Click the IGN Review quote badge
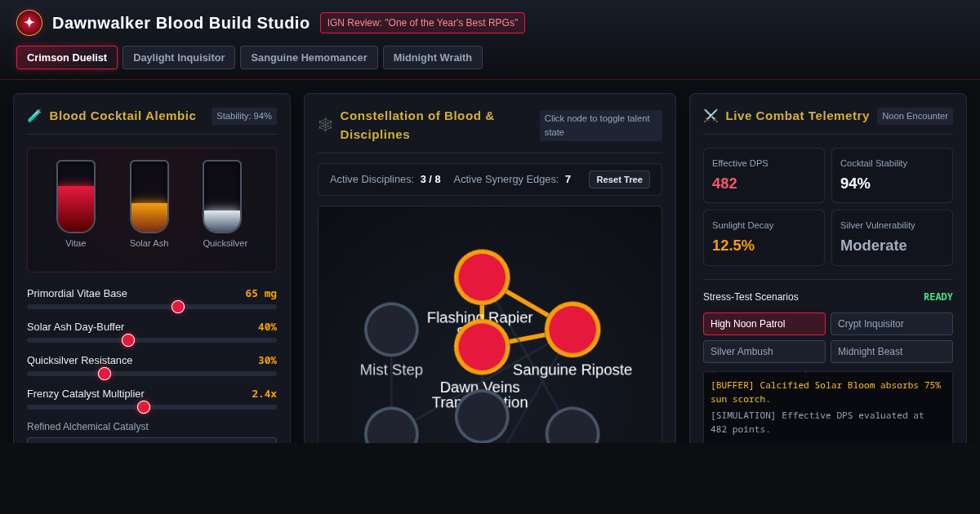The image size is (980, 514). 422,23
